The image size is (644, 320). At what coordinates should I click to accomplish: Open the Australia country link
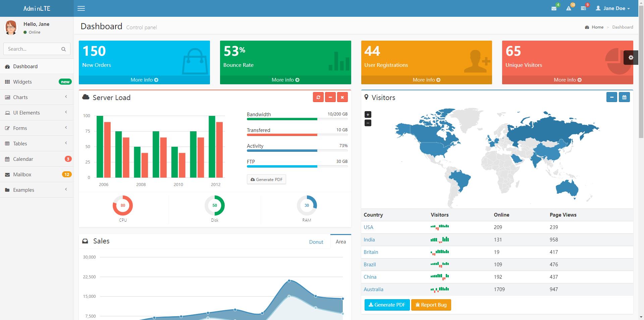373,289
